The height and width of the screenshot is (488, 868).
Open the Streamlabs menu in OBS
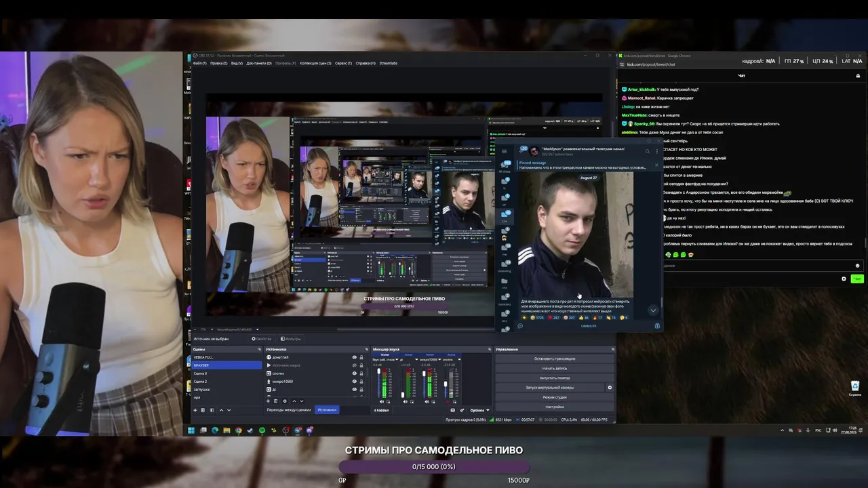coord(389,63)
